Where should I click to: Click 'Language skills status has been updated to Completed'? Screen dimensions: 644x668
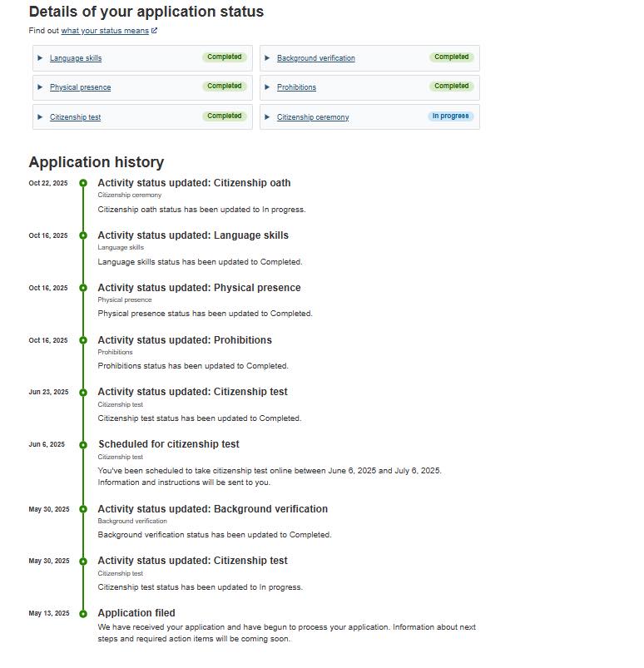pyautogui.click(x=200, y=262)
